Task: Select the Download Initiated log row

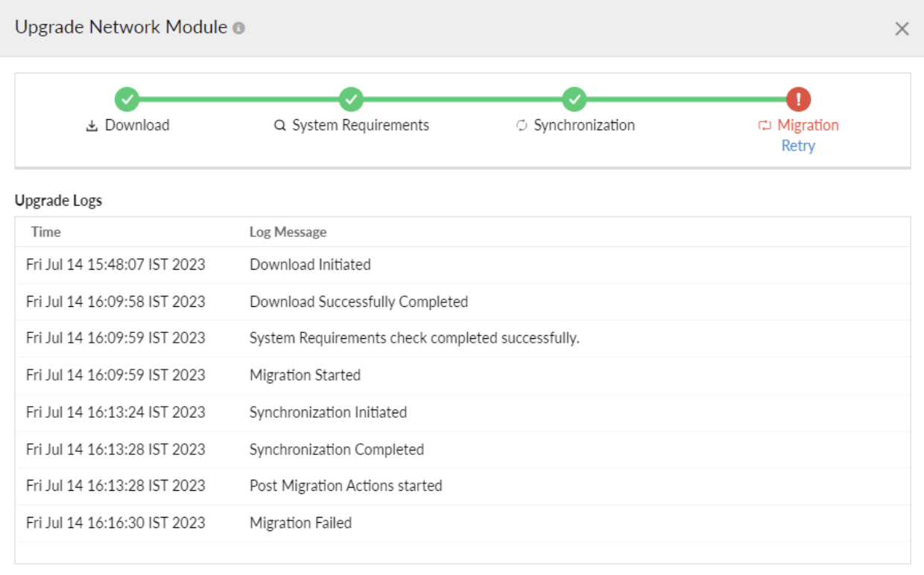Action: 310,264
